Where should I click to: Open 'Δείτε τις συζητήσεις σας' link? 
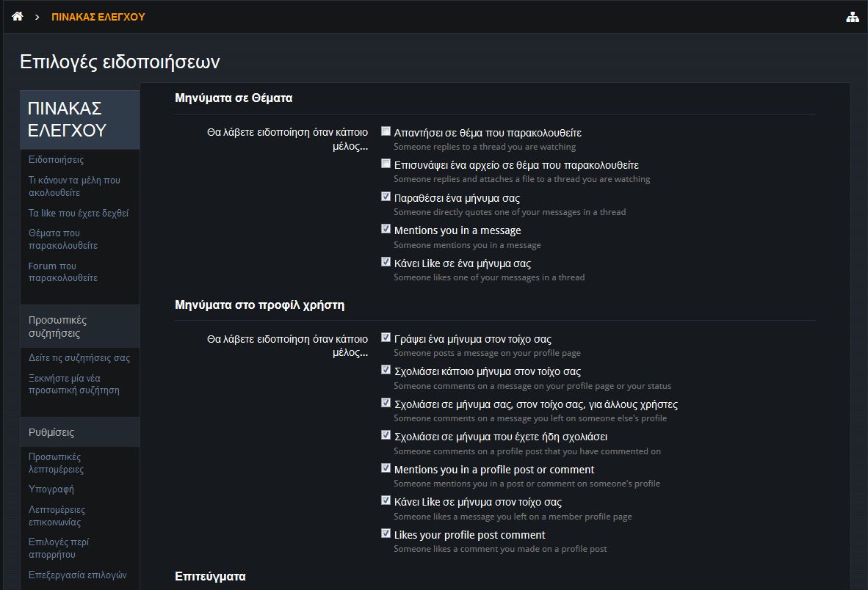click(79, 358)
